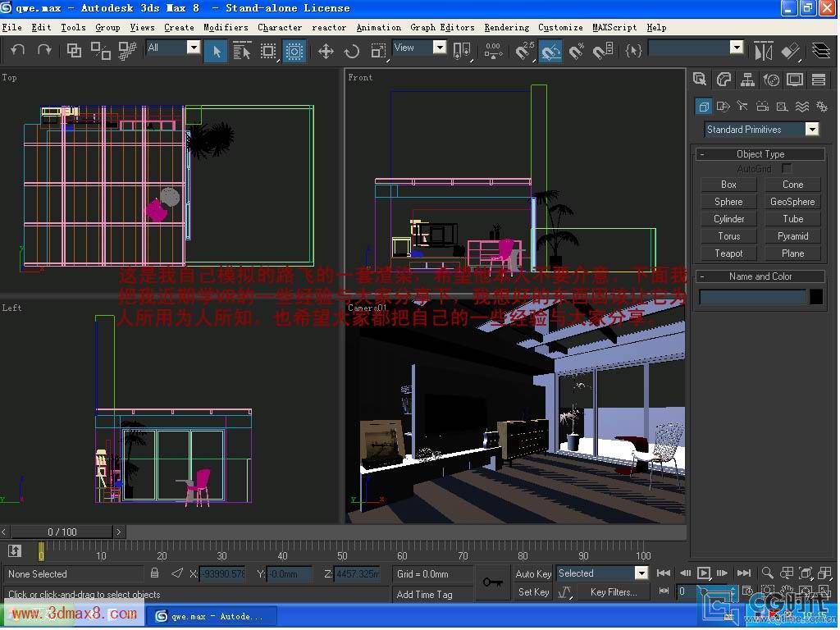Select the Select Object arrow tool
Screen dimensions: 840x630
point(217,52)
